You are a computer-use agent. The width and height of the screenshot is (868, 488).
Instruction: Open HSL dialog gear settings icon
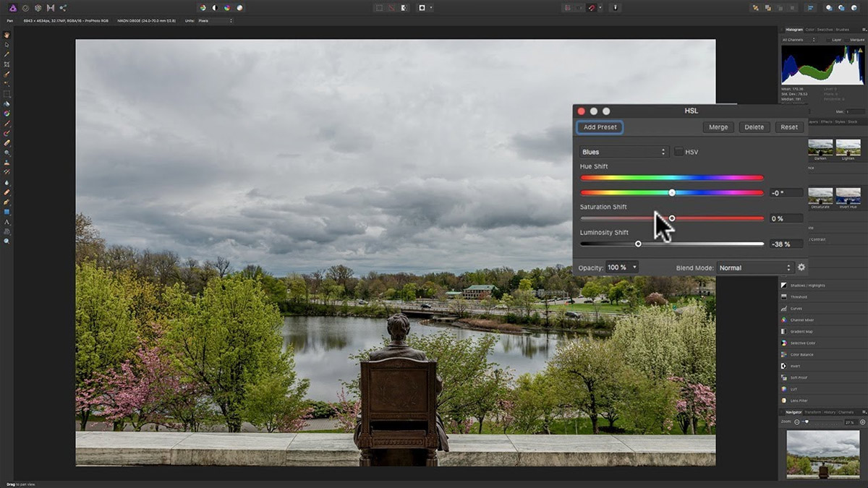(x=801, y=267)
